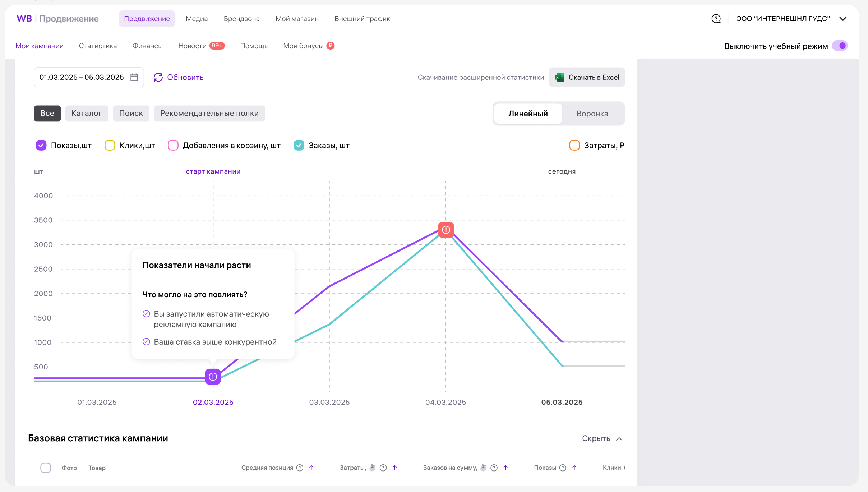868x492 pixels.
Task: Enable the Клики,шт checkbox
Action: pos(110,145)
